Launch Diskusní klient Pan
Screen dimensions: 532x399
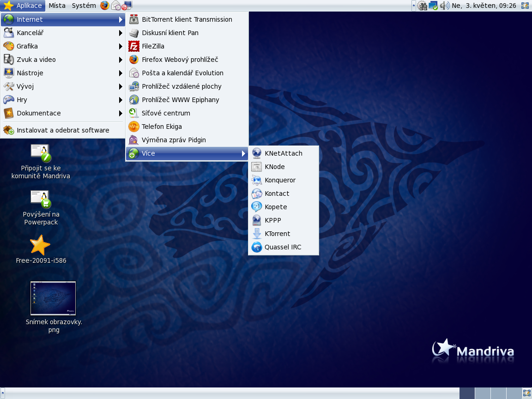coord(187,33)
